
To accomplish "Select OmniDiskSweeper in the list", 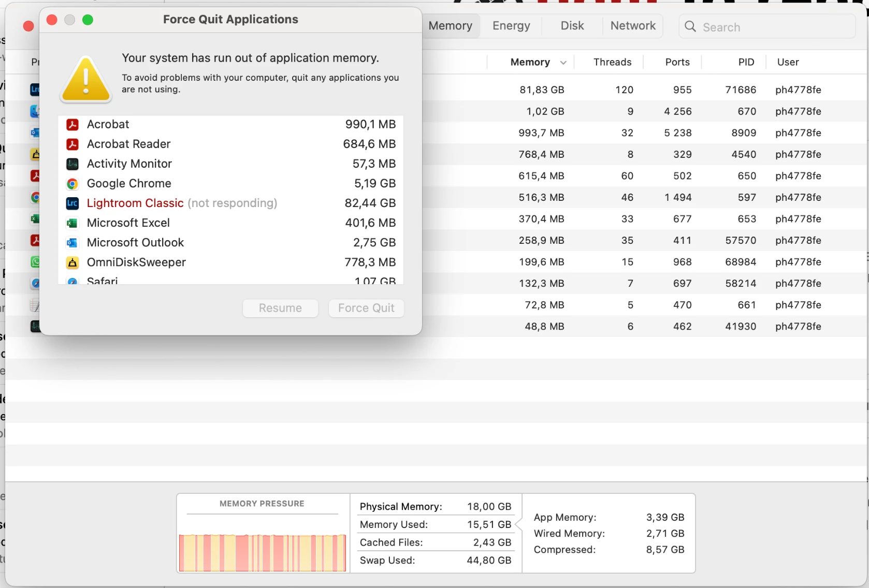I will click(136, 262).
